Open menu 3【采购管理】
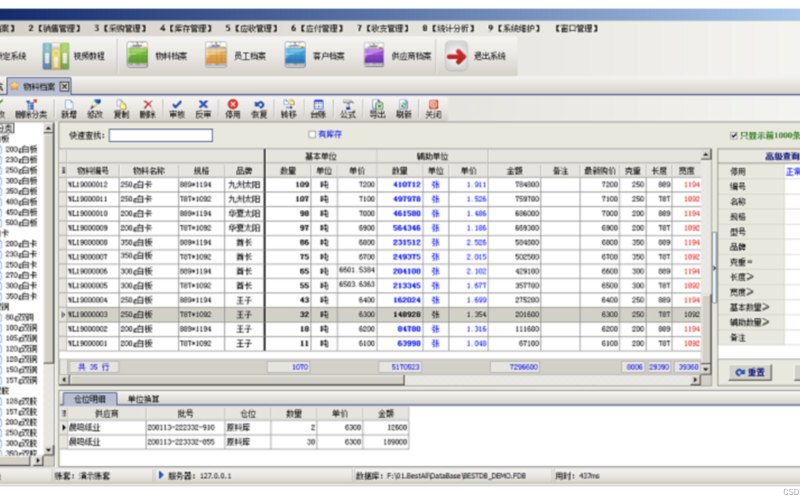The width and height of the screenshot is (800, 500). coord(120,28)
